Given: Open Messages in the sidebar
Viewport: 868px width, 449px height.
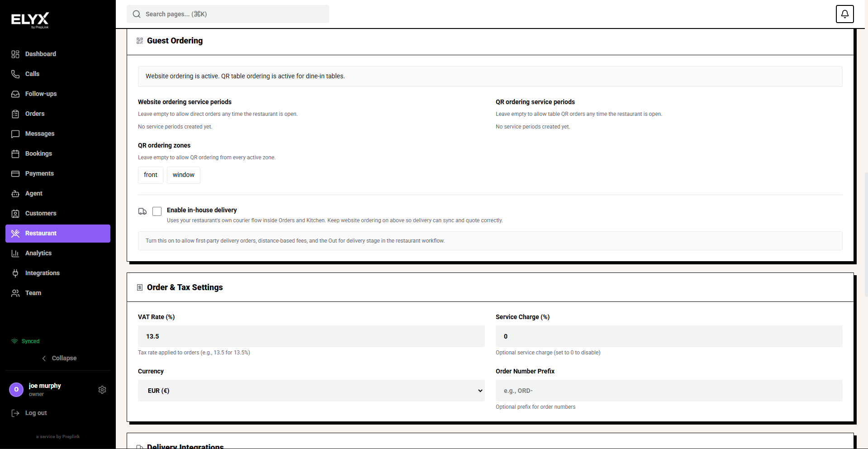Looking at the screenshot, I should coord(58,134).
